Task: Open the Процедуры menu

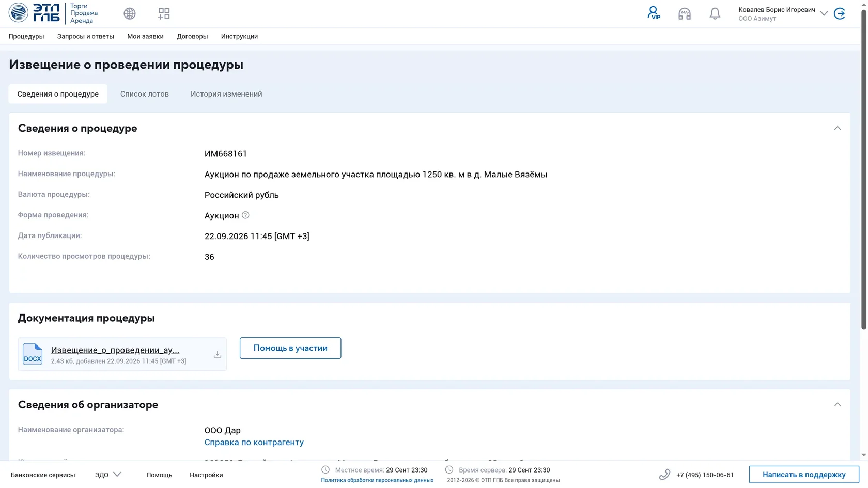Action: pos(26,36)
